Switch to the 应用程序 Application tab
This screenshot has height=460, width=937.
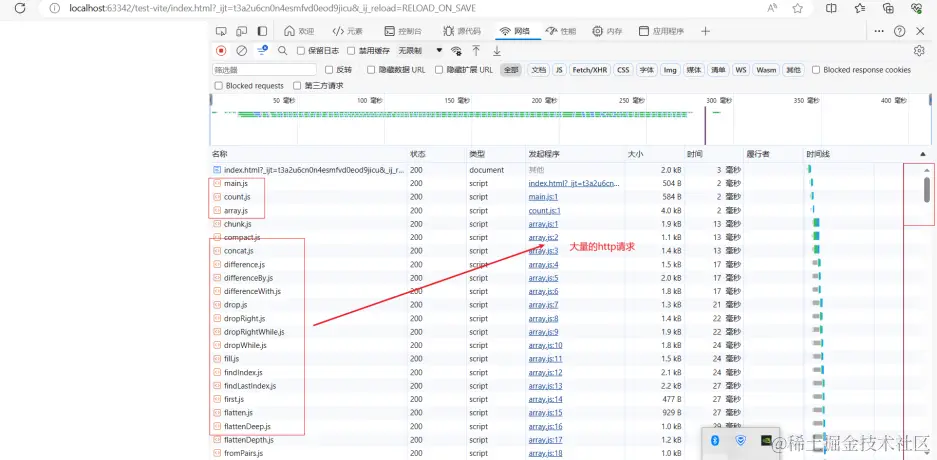click(661, 31)
